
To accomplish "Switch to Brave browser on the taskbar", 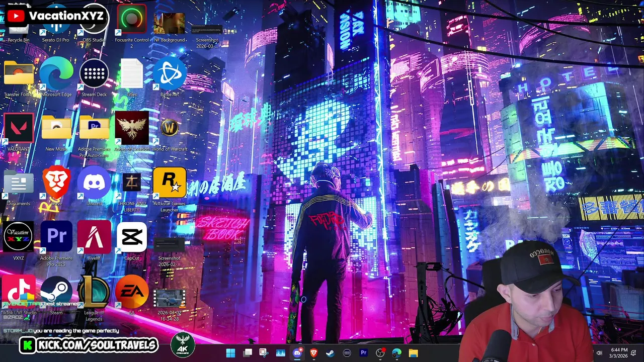I will click(x=313, y=353).
